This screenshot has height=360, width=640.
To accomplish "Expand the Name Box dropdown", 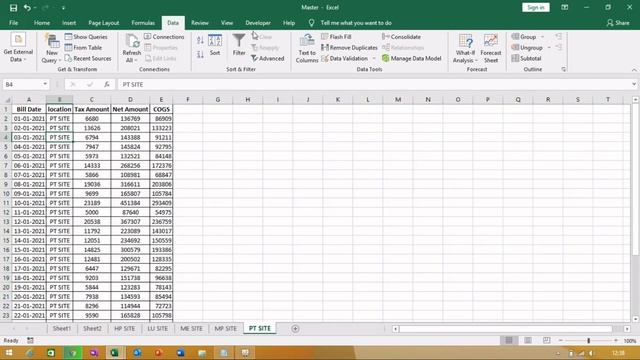I will point(45,84).
